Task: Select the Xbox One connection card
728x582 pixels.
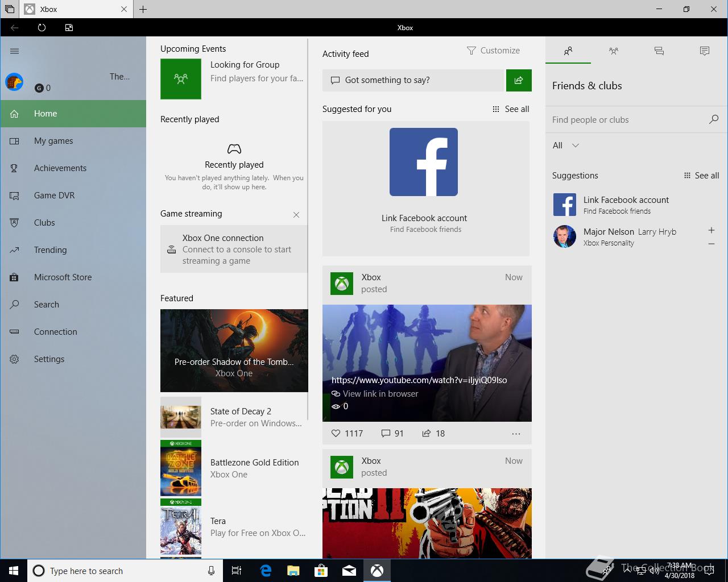Action: point(234,250)
